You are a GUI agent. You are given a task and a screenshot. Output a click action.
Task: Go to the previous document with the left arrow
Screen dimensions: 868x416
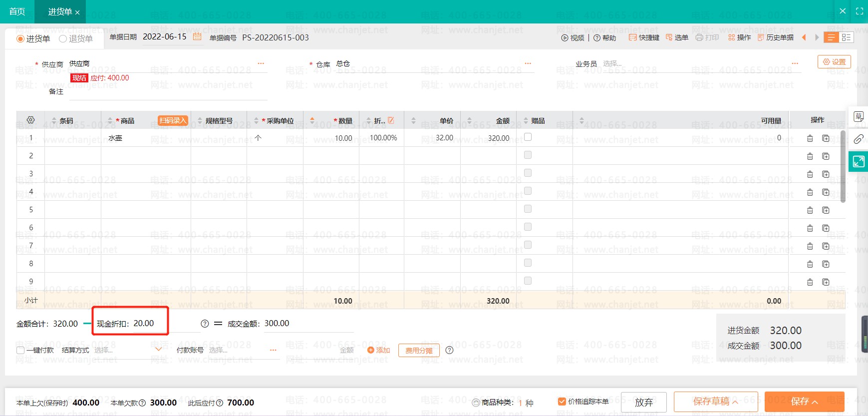coord(804,37)
